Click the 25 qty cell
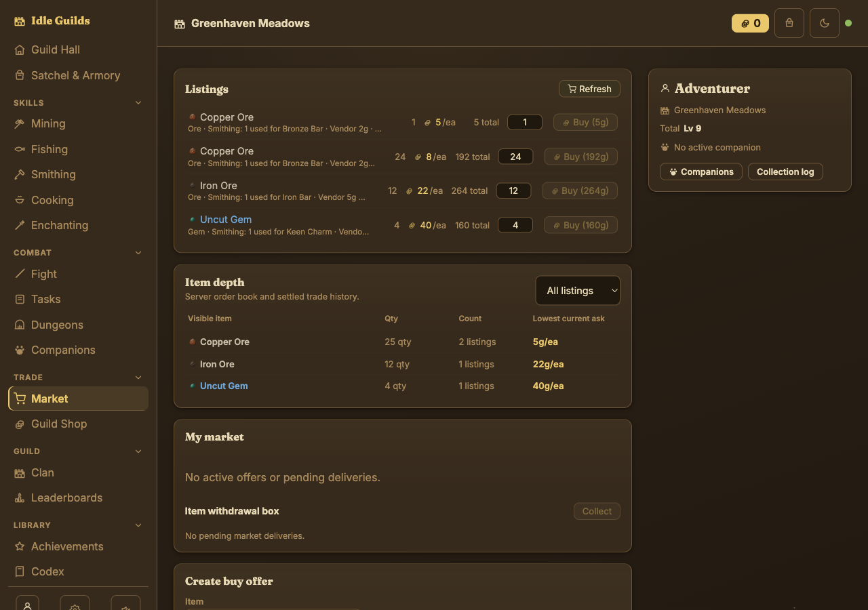The width and height of the screenshot is (868, 610). (398, 342)
